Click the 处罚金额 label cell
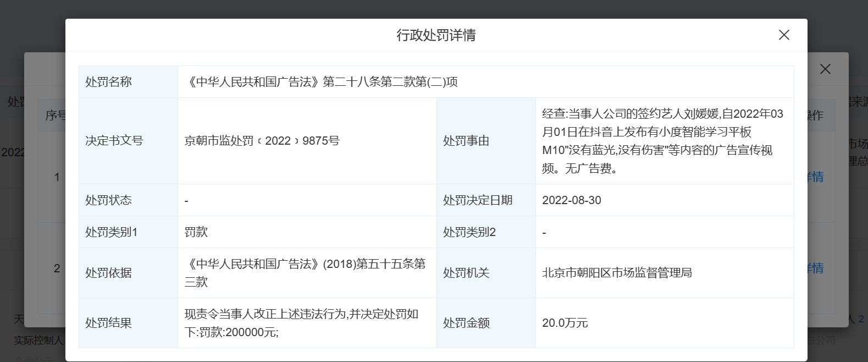The height and width of the screenshot is (362, 868). [466, 323]
